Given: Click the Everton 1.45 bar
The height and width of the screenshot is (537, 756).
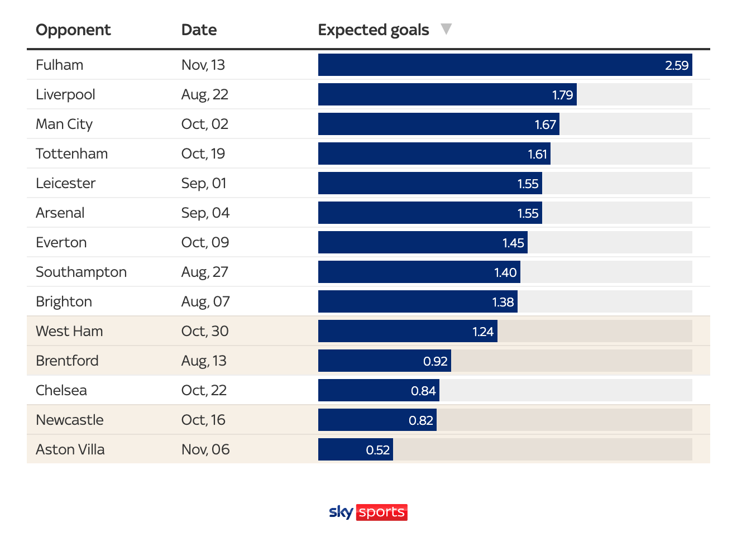Looking at the screenshot, I should click(422, 242).
